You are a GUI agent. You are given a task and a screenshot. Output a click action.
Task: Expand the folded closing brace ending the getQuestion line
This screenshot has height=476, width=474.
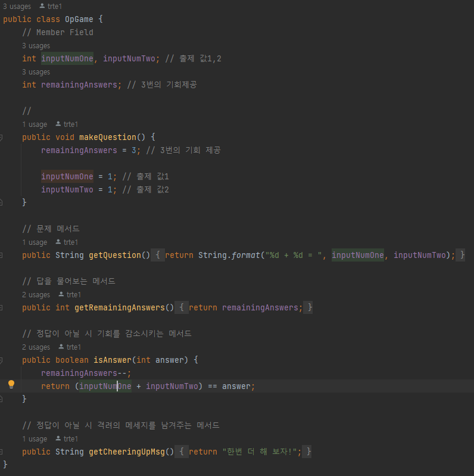click(x=461, y=255)
